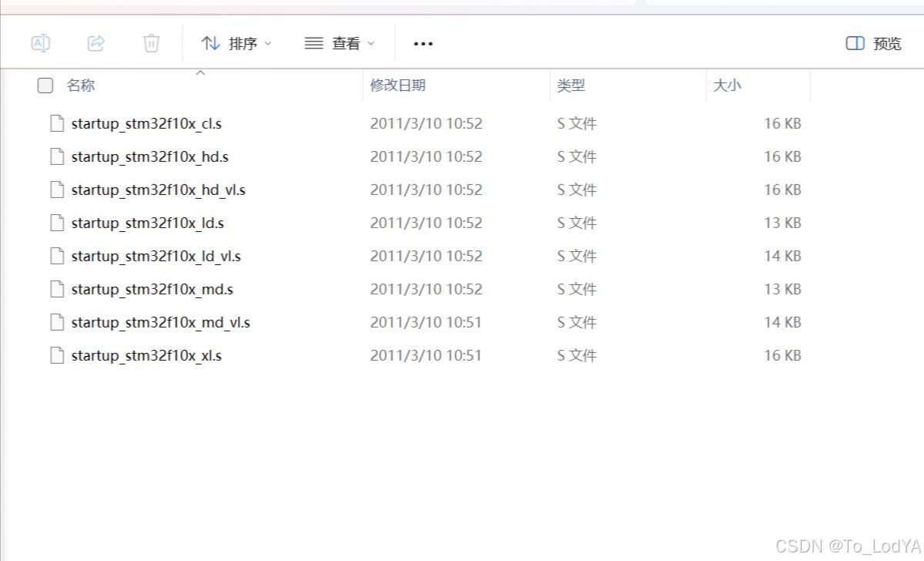
Task: Select file name startup_stm32f10x_cl.s
Action: (x=146, y=123)
